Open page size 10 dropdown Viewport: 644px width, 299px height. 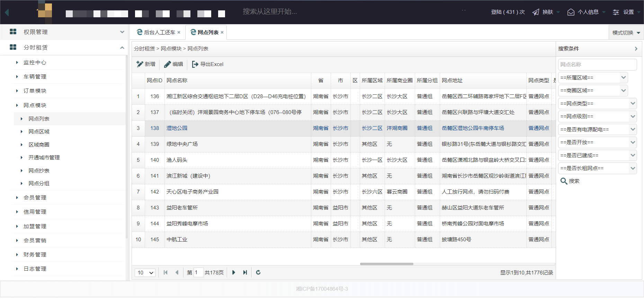pyautogui.click(x=145, y=273)
